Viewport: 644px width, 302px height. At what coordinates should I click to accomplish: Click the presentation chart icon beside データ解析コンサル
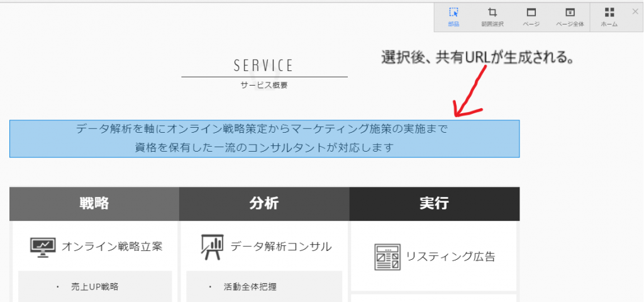[213, 247]
